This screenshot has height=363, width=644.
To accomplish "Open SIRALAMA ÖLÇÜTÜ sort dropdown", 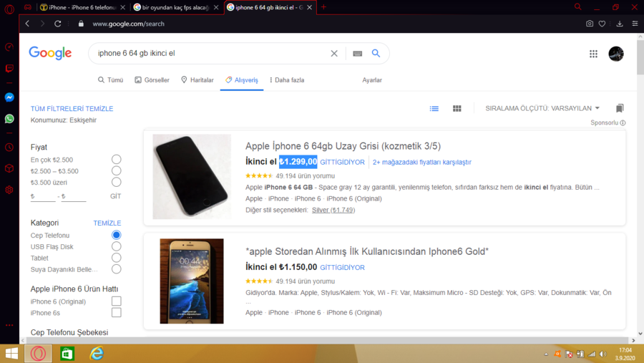I will [x=542, y=108].
